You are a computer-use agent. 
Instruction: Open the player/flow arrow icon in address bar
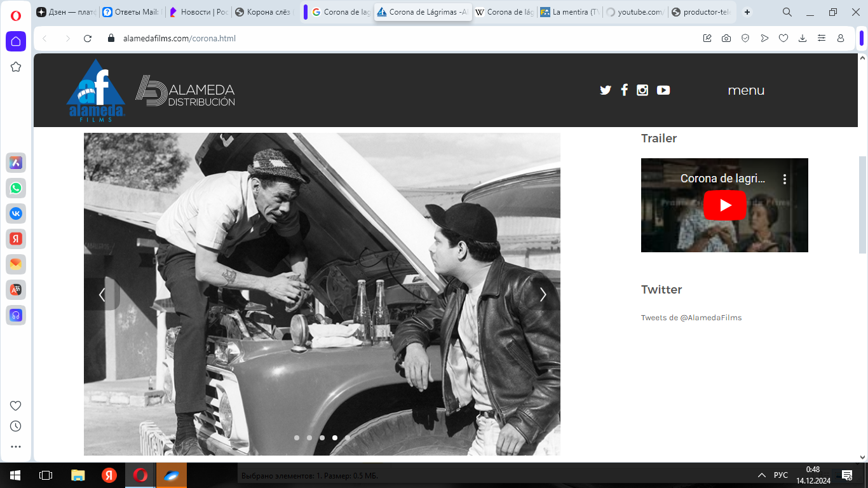764,38
